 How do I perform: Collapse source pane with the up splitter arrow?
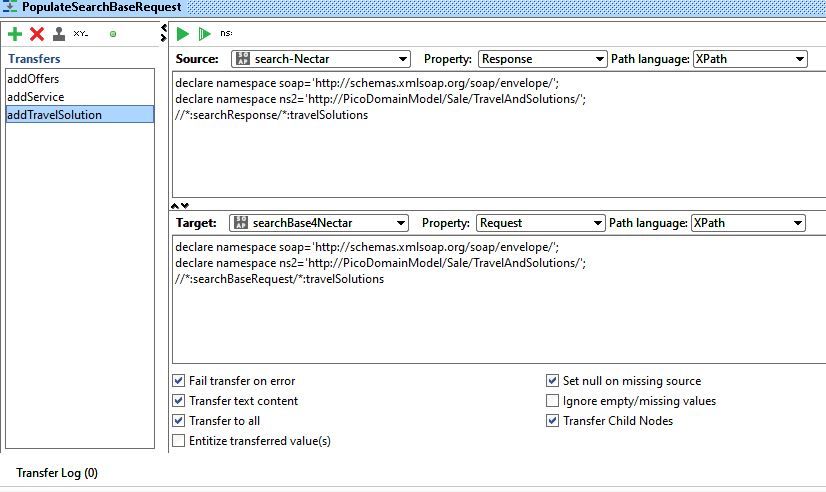point(175,205)
